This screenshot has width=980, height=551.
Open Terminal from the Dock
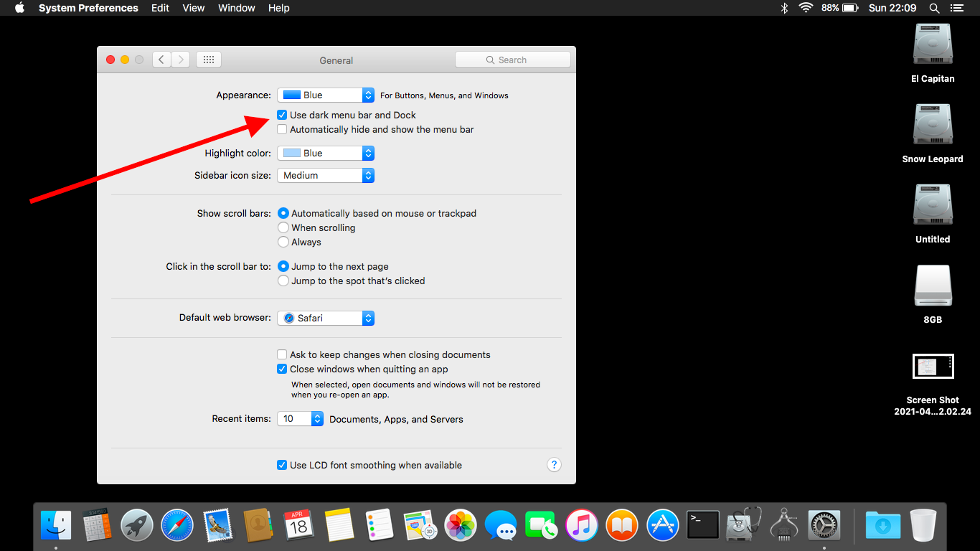(x=703, y=525)
